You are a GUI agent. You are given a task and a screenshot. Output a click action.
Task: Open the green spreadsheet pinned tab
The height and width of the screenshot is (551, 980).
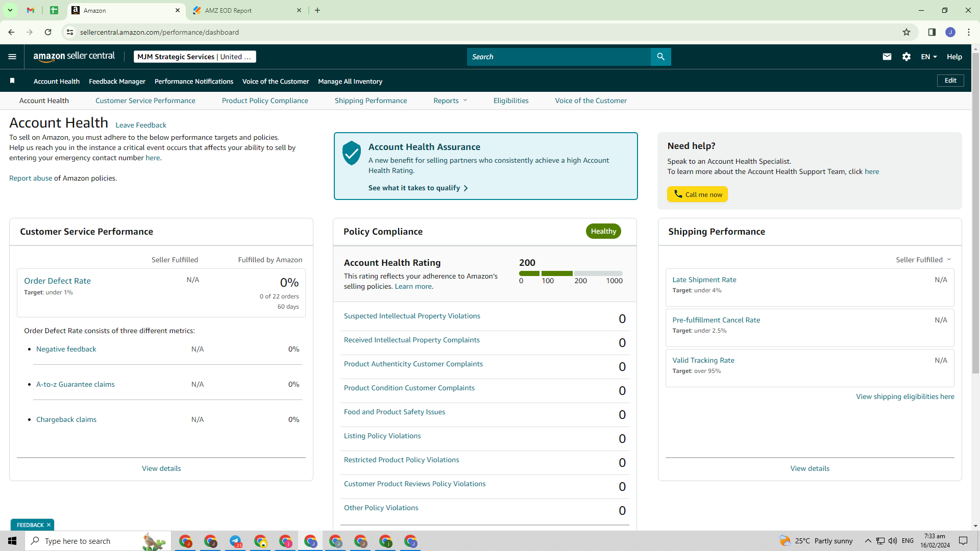click(x=54, y=10)
